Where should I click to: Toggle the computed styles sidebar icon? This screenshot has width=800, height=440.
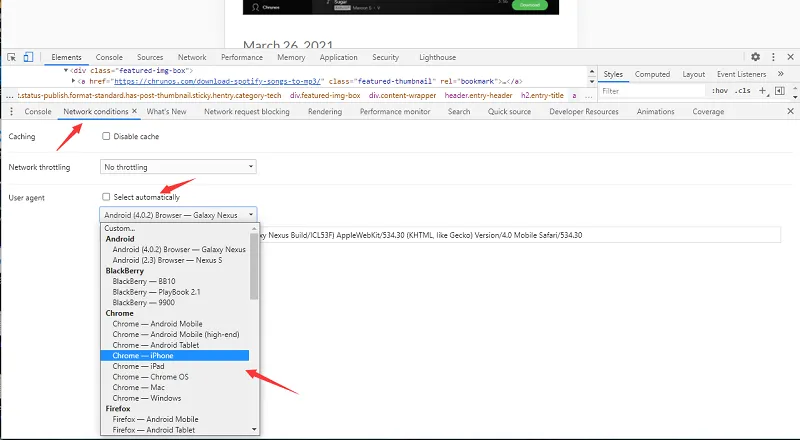point(780,91)
